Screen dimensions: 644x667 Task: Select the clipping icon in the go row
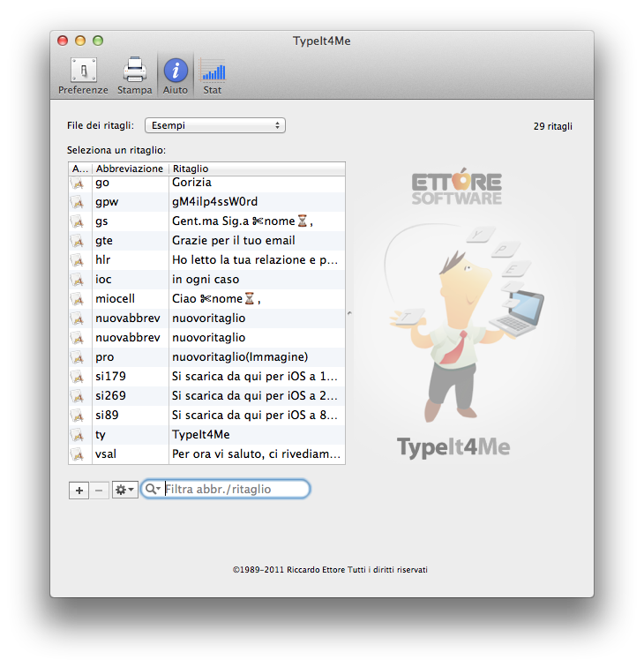point(78,184)
